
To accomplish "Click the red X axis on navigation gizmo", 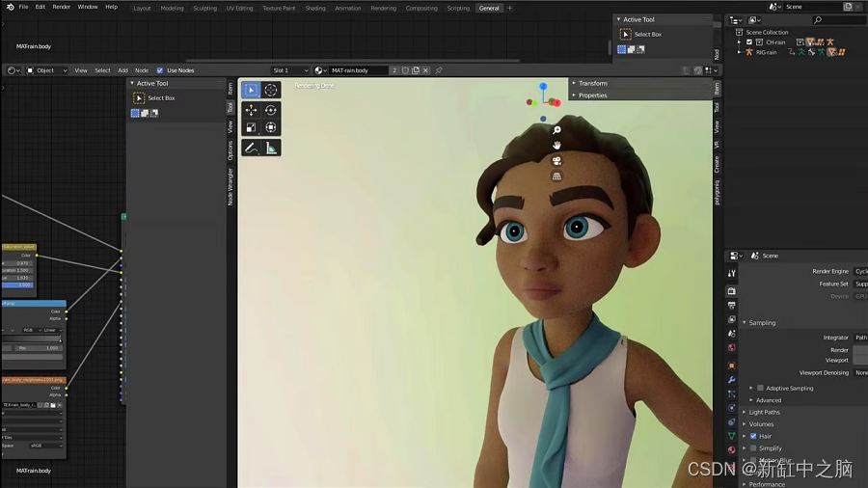I will pyautogui.click(x=556, y=103).
